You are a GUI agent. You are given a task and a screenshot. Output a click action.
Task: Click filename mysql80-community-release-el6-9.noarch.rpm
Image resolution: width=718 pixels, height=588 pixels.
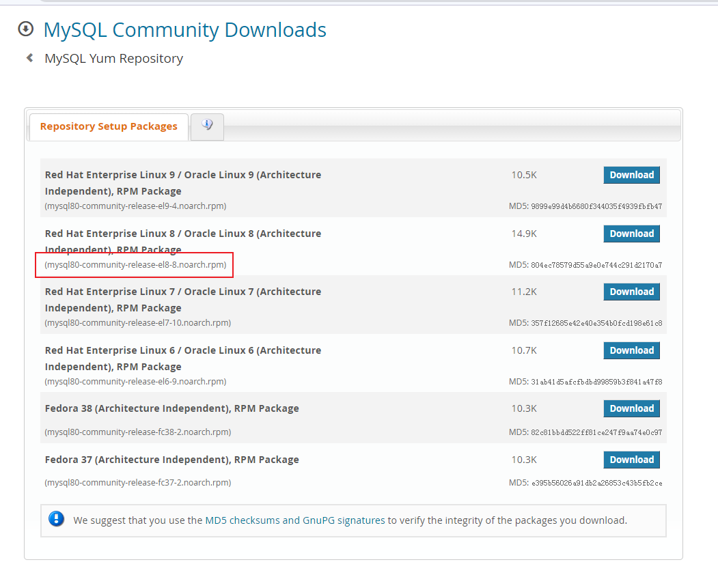[135, 381]
